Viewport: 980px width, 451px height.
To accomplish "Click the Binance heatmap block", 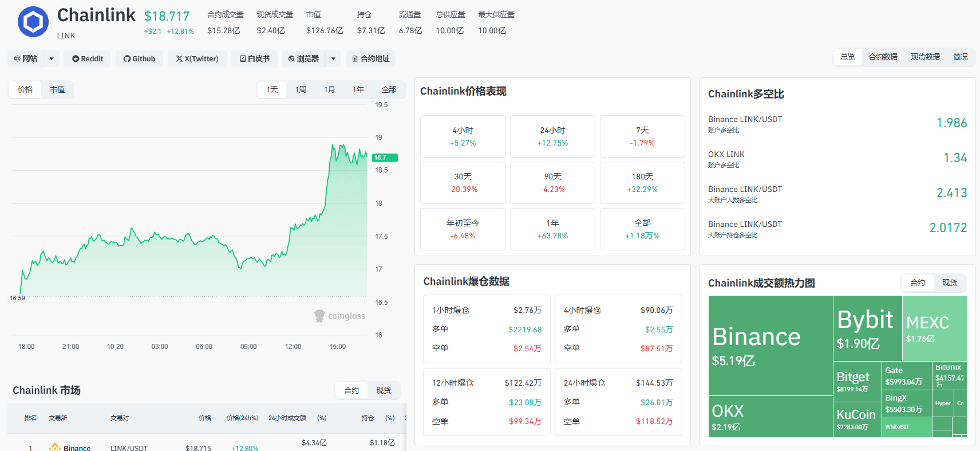I will (x=770, y=346).
